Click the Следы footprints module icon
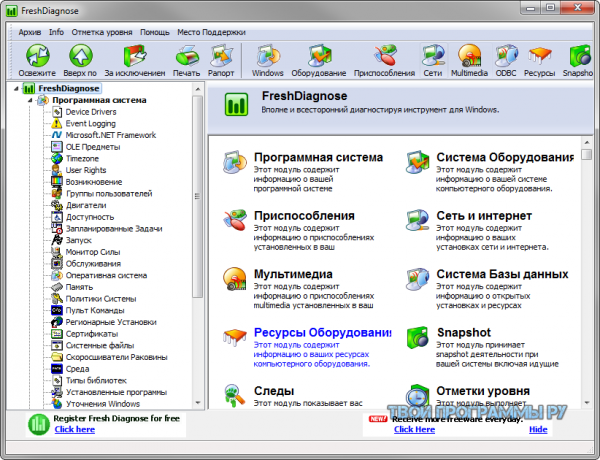Screen dimensions: 600x460 [235, 396]
